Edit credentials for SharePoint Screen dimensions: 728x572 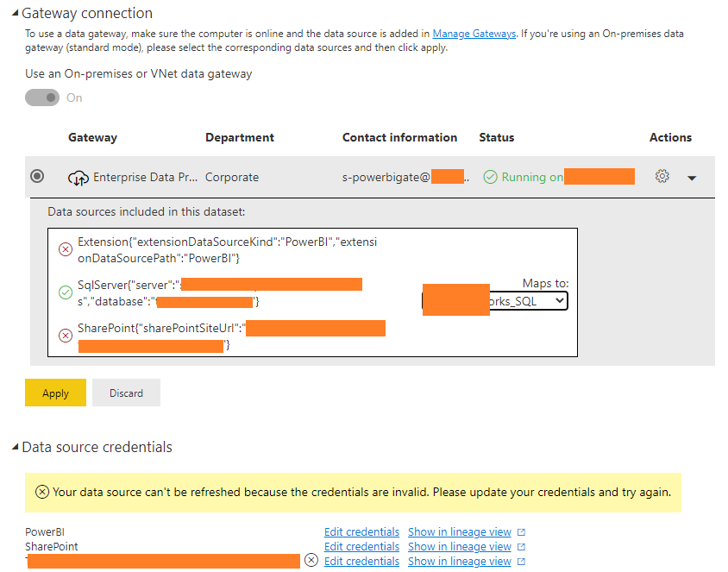click(x=361, y=547)
